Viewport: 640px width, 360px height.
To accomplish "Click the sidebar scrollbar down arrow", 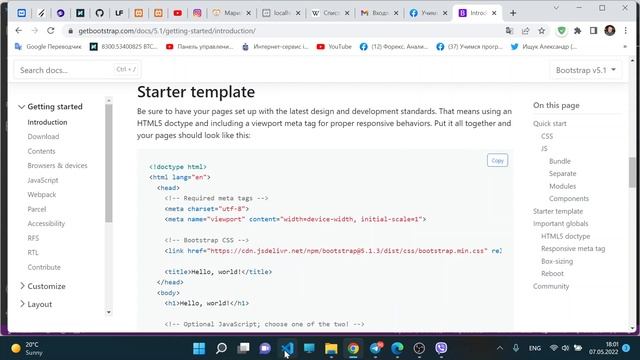I will click(x=109, y=312).
